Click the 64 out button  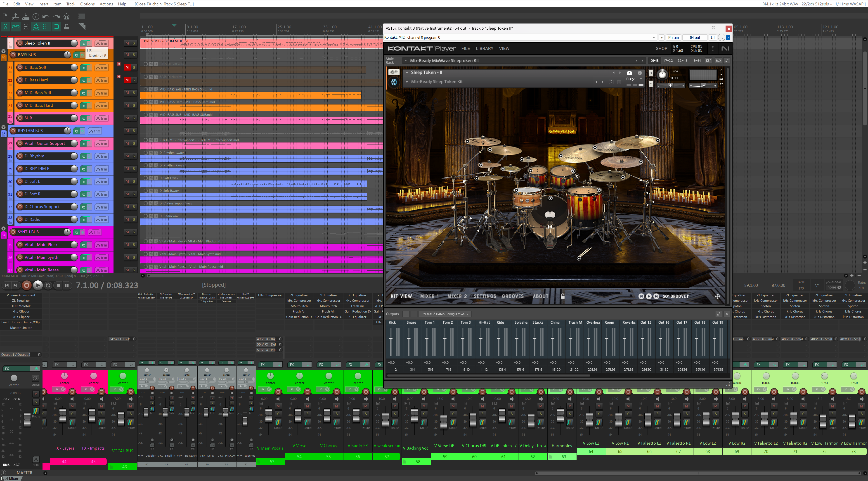(695, 37)
